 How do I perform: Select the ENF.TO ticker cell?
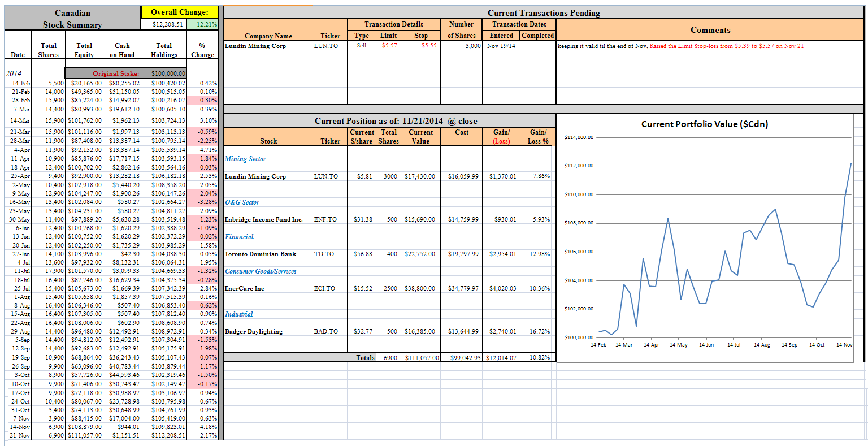[x=325, y=219]
